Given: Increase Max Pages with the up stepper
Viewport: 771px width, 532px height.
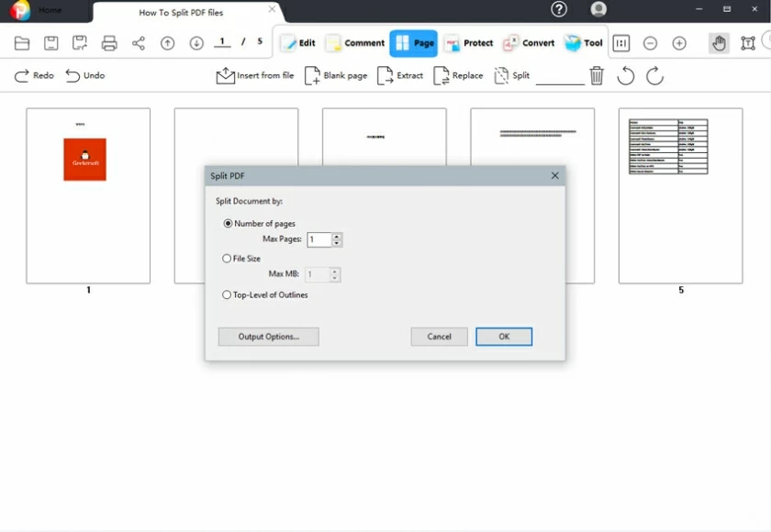Looking at the screenshot, I should click(x=337, y=236).
